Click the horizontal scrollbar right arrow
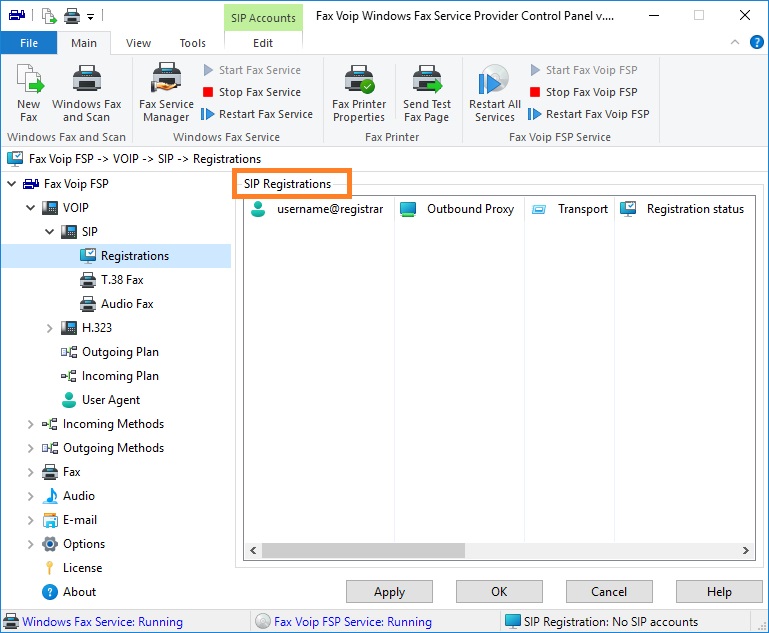Screen dimensions: 769x633 745,551
